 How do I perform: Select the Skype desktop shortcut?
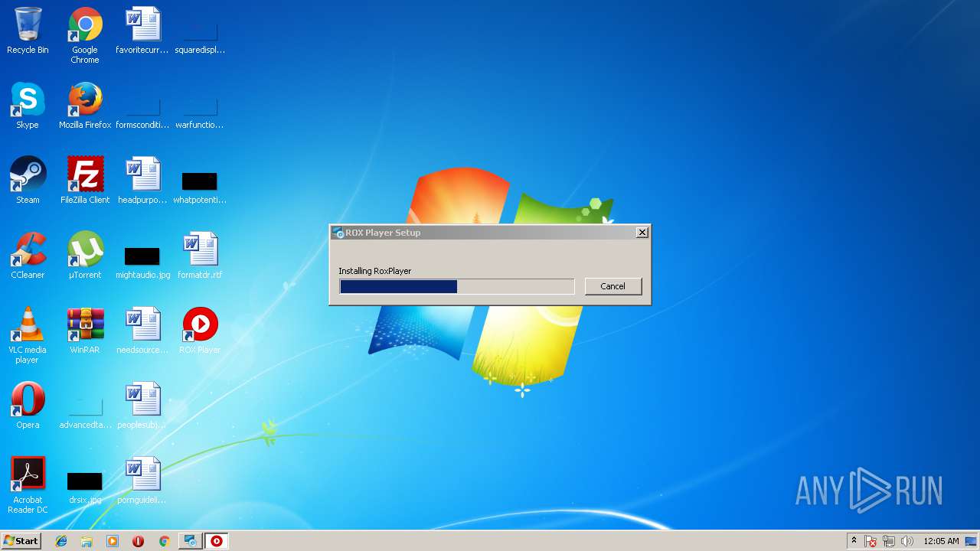28,106
